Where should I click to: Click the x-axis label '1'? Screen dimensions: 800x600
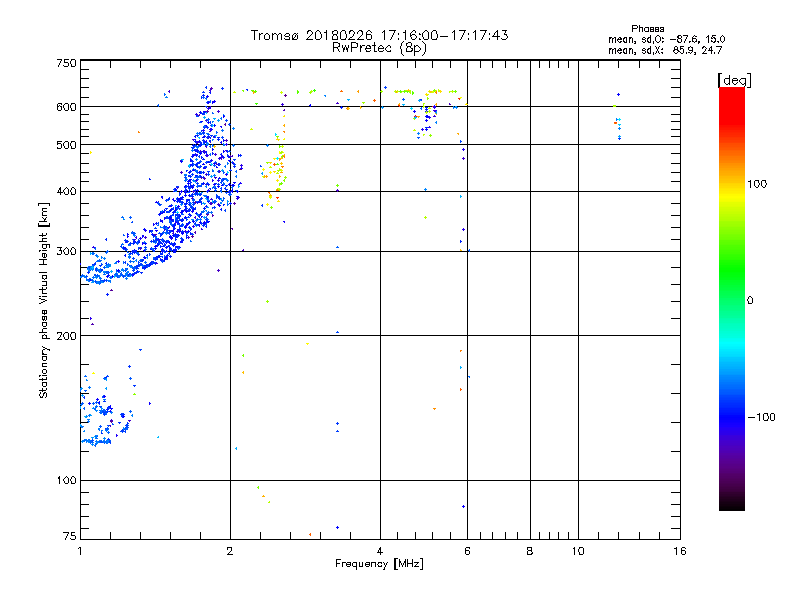[80, 551]
